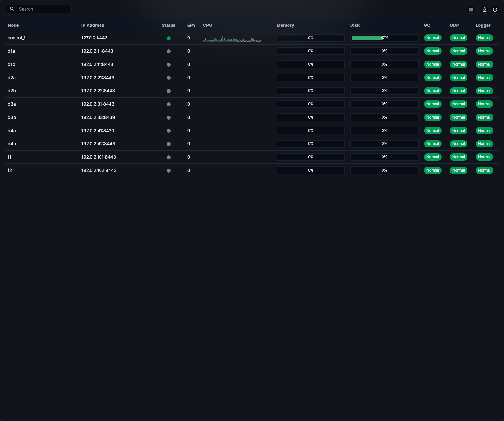Click the GC Normal badge for d1b
This screenshot has width=504, height=421.
coord(433,64)
